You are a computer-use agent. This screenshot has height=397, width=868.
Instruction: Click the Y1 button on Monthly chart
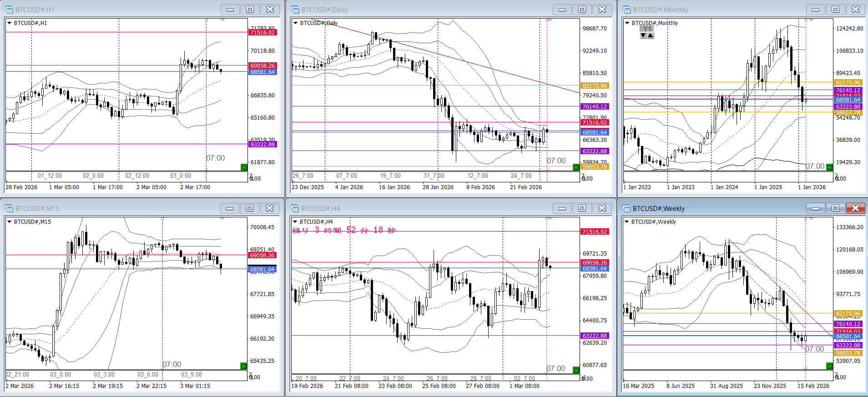pos(646,29)
